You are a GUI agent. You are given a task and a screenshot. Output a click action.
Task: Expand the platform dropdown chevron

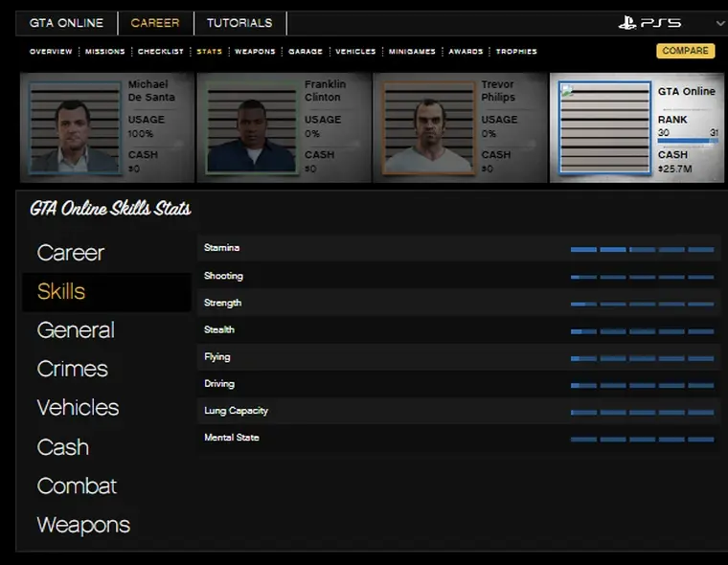pos(720,23)
